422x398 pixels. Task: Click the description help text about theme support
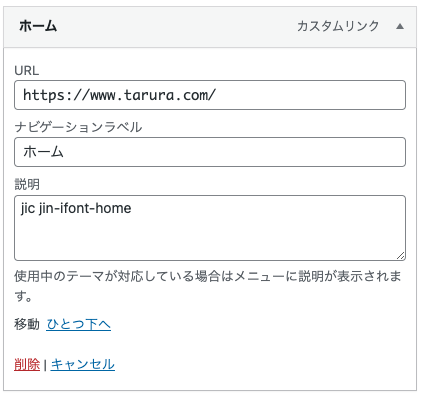[208, 286]
